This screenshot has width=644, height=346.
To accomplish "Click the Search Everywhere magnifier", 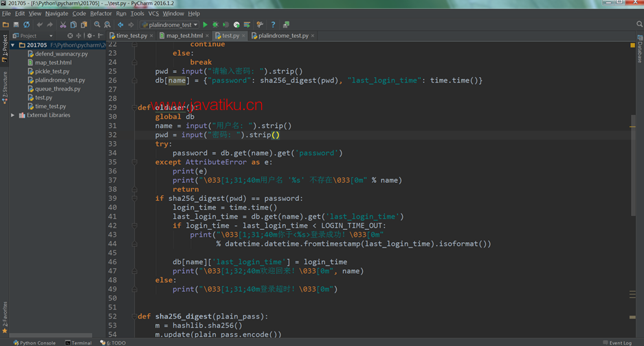I will (x=639, y=24).
